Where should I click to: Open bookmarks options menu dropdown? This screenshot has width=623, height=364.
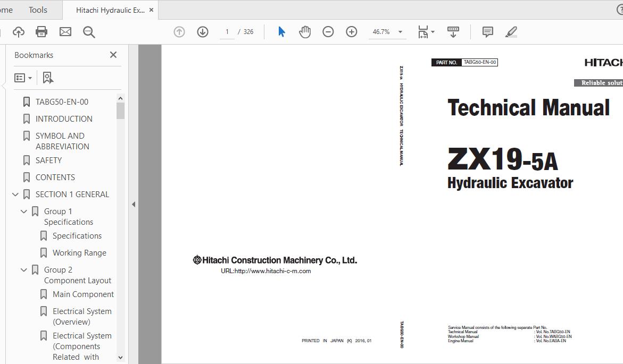[23, 78]
